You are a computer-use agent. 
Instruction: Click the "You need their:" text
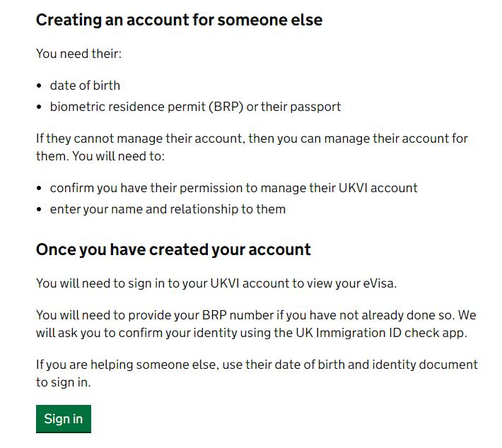click(x=78, y=54)
